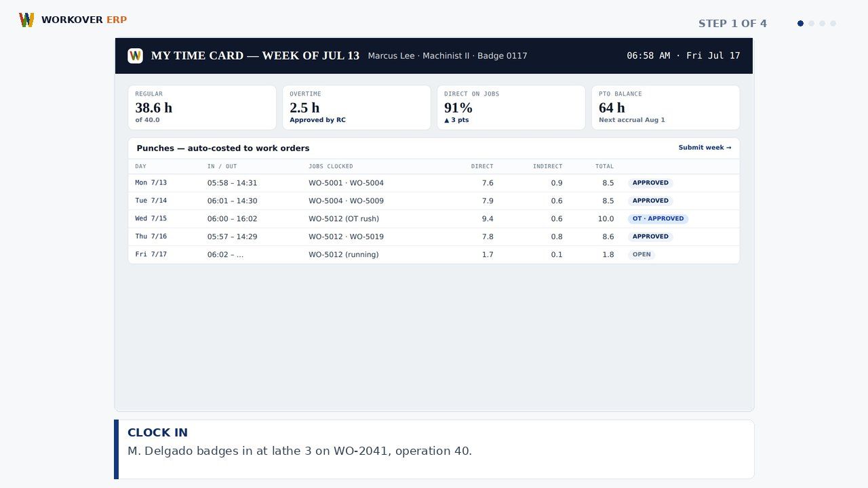The image size is (868, 488).
Task: Click the W app icon in time card header
Action: [x=135, y=56]
